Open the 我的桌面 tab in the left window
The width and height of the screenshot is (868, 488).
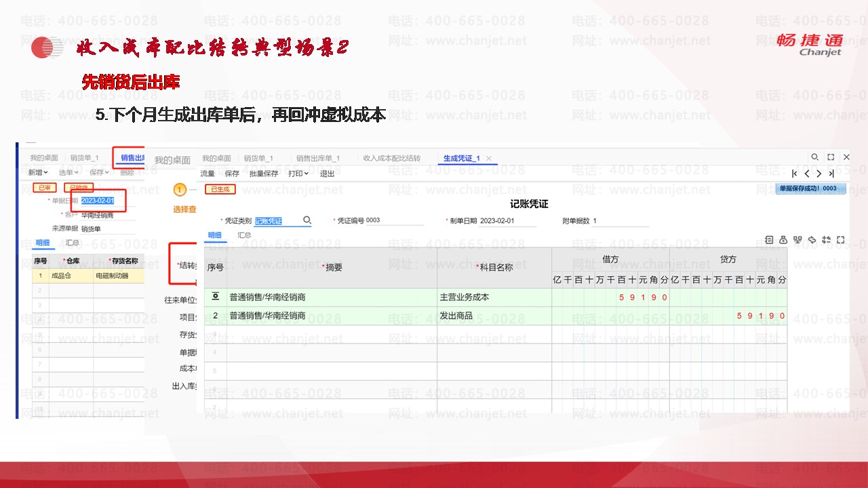point(44,158)
